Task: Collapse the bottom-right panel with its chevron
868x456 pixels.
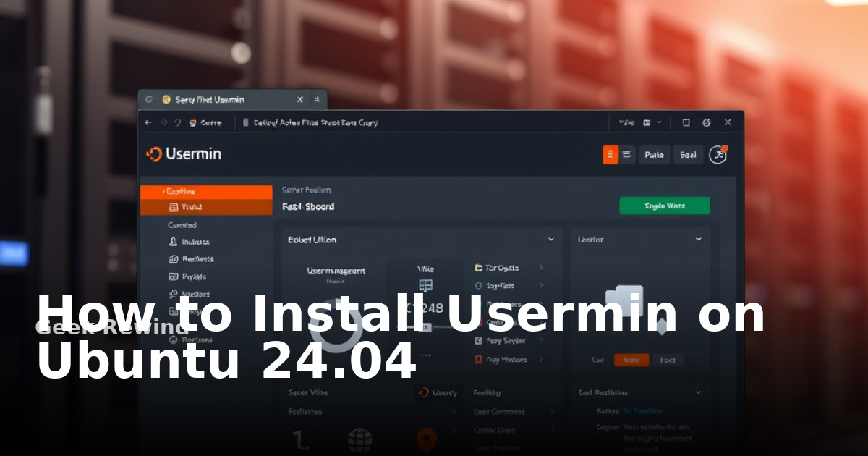Action: (698, 392)
